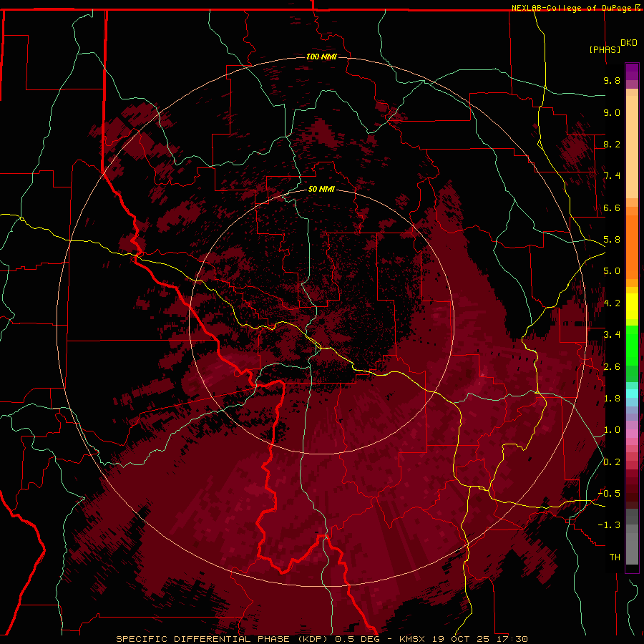
Task: Click the 0.2 legend value
Action: click(612, 462)
